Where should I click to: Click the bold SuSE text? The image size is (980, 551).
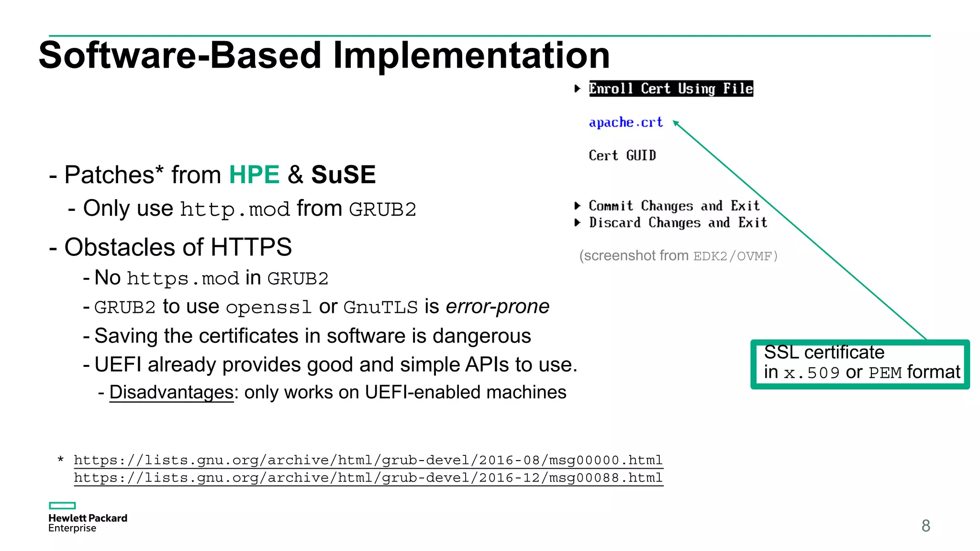point(344,175)
